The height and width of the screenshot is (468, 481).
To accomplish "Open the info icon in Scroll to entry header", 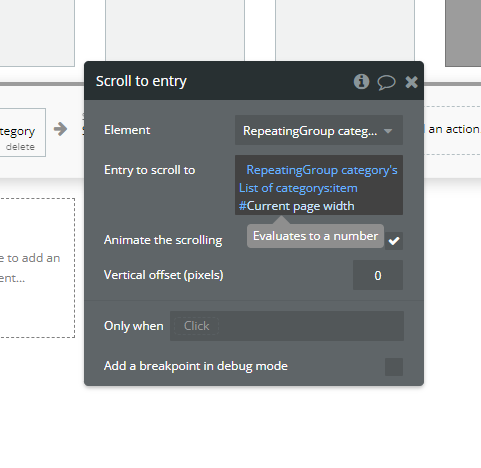I will pos(361,81).
